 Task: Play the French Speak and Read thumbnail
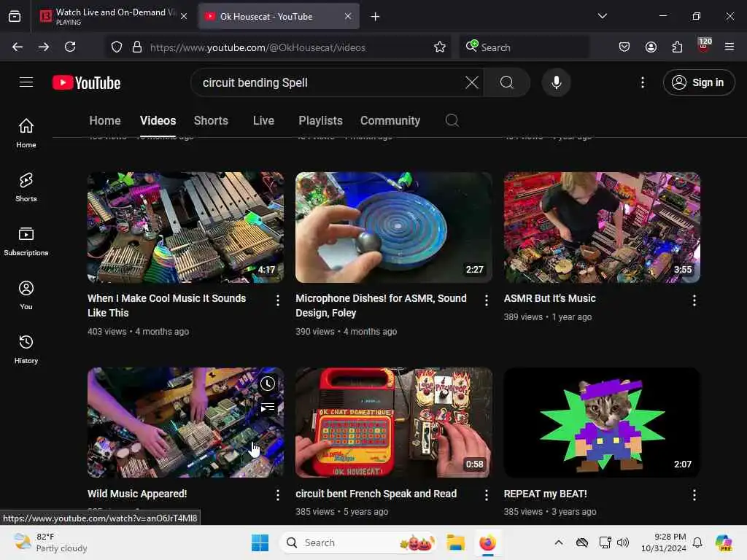point(393,422)
